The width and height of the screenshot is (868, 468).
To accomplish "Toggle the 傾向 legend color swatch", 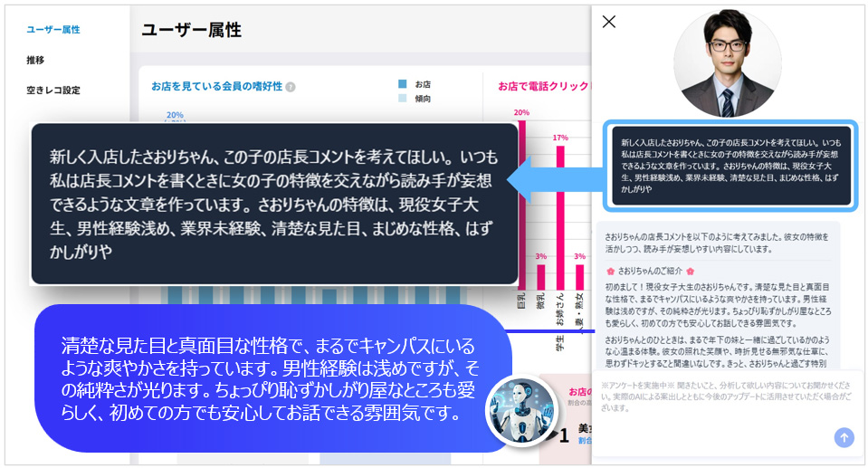I will [x=403, y=98].
